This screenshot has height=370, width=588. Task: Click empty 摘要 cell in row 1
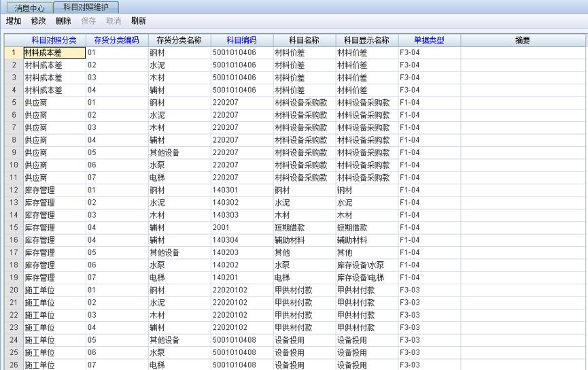coord(523,53)
